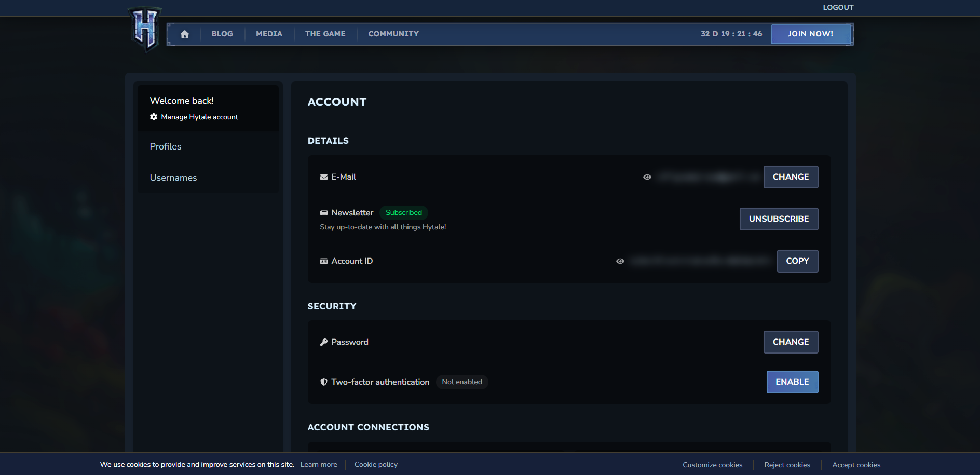Log out using the Logout link
Image resolution: width=980 pixels, height=475 pixels.
(838, 7)
